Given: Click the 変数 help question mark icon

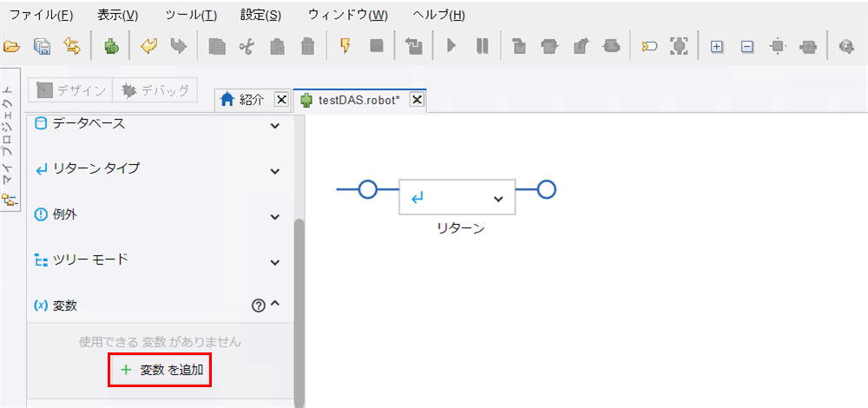Looking at the screenshot, I should click(x=259, y=305).
